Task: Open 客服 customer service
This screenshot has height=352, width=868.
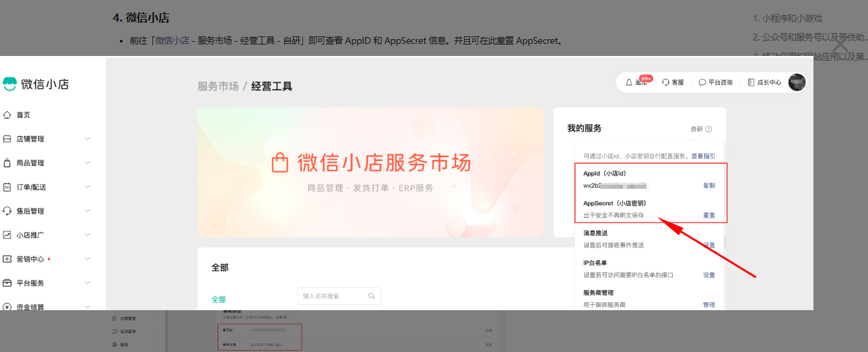Action: tap(673, 82)
